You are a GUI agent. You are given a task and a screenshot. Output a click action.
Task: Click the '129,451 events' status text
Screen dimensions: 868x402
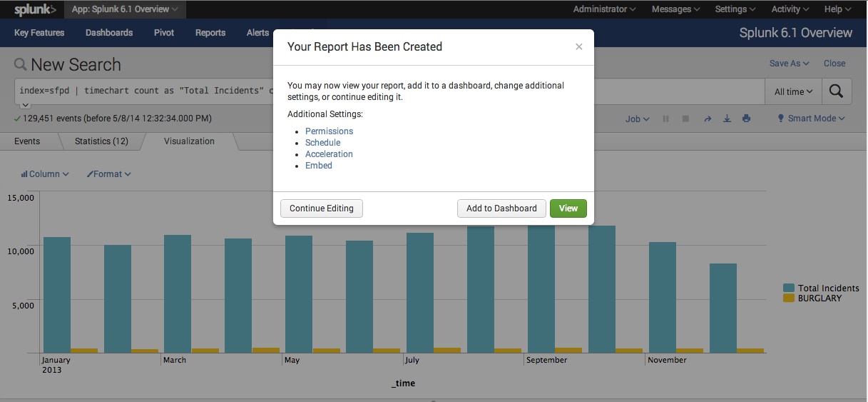[x=117, y=119]
